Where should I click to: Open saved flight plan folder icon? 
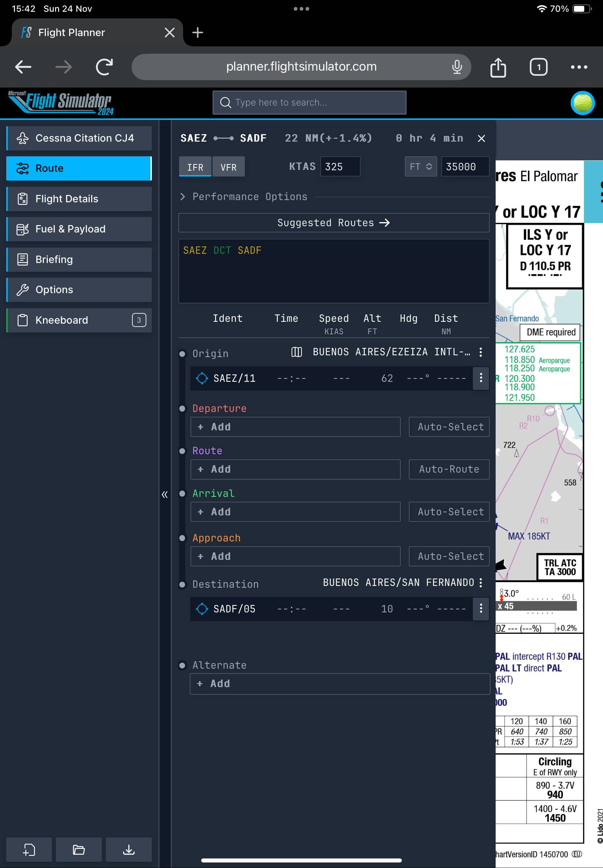tap(79, 849)
